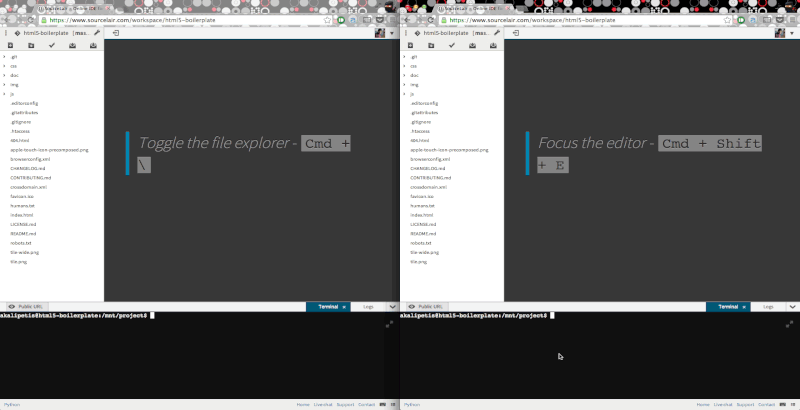
Task: Click the bookmark star in left browser window
Action: coord(328,20)
